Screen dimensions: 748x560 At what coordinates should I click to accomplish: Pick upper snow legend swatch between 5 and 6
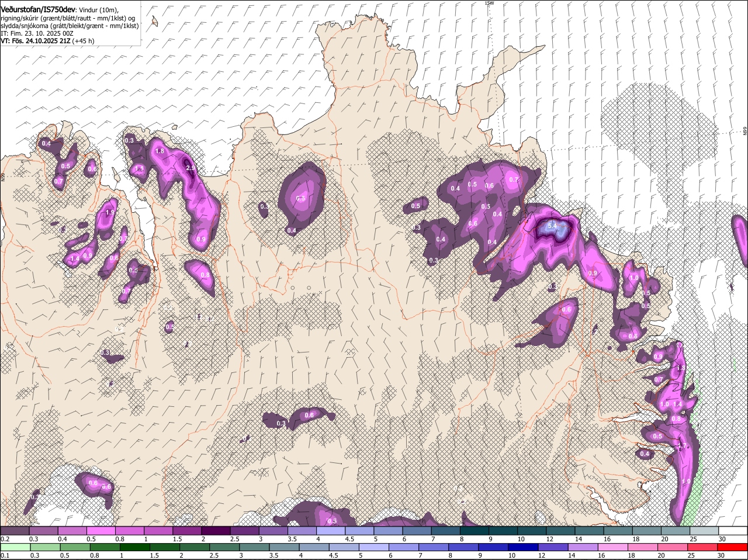pos(388,531)
